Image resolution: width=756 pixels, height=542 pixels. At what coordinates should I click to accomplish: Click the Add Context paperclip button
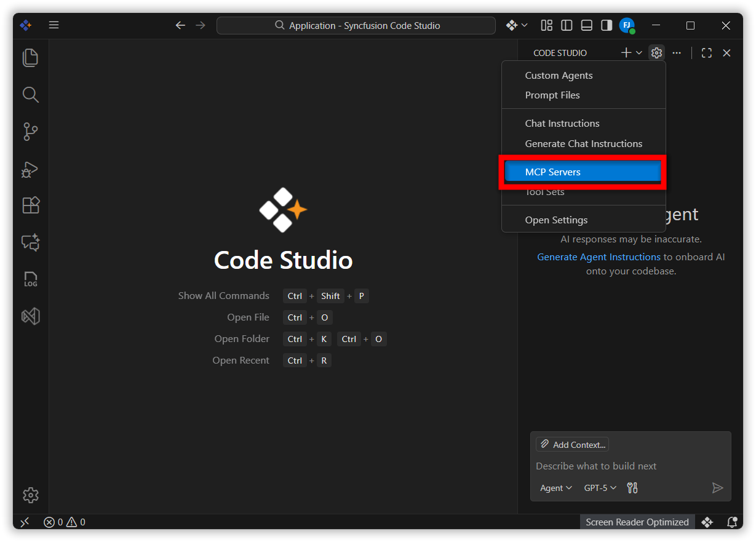572,444
